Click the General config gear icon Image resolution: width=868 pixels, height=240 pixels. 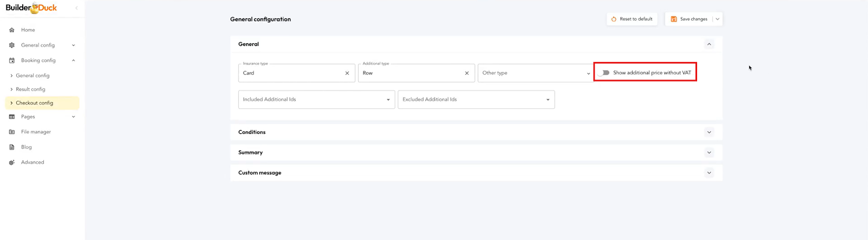pyautogui.click(x=12, y=46)
